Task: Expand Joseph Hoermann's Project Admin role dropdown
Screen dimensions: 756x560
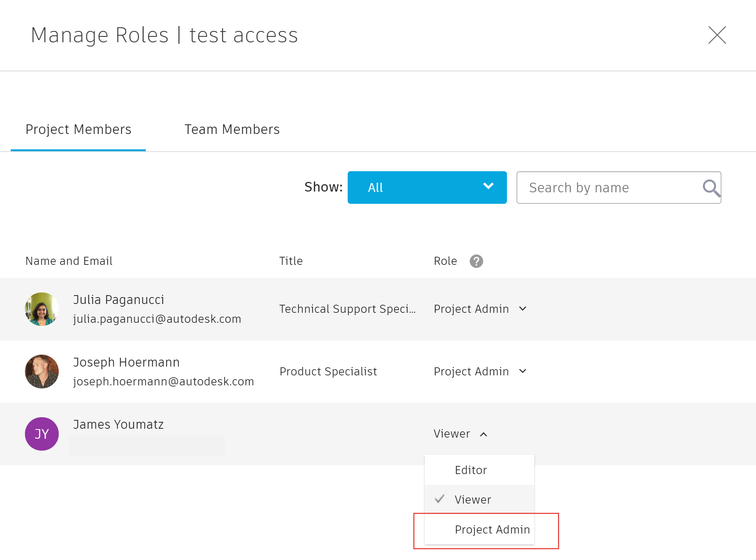Action: tap(480, 372)
